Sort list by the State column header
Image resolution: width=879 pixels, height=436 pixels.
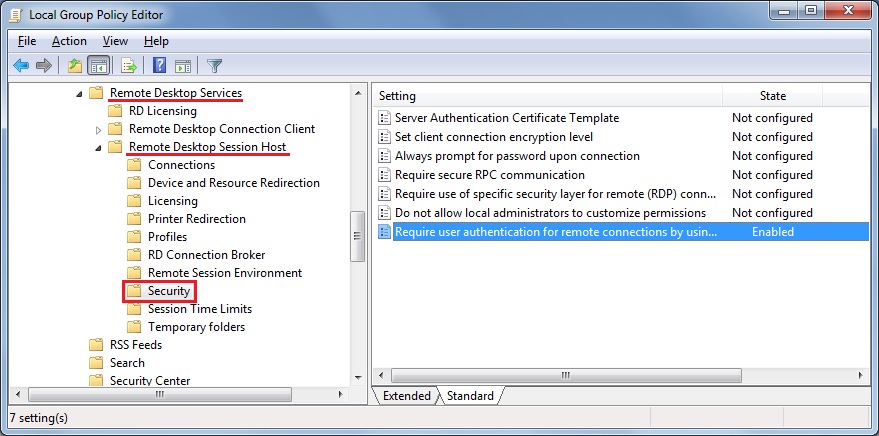(x=772, y=96)
